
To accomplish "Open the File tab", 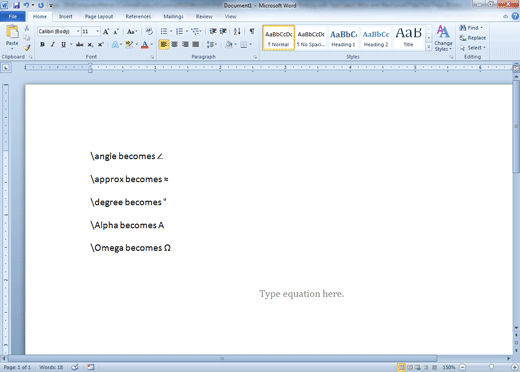I will point(13,16).
